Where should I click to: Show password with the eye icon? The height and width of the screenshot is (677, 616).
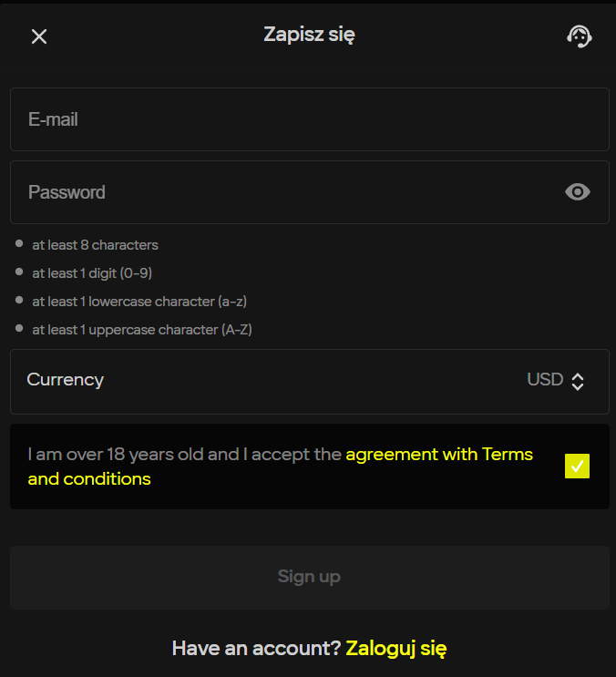point(578,192)
